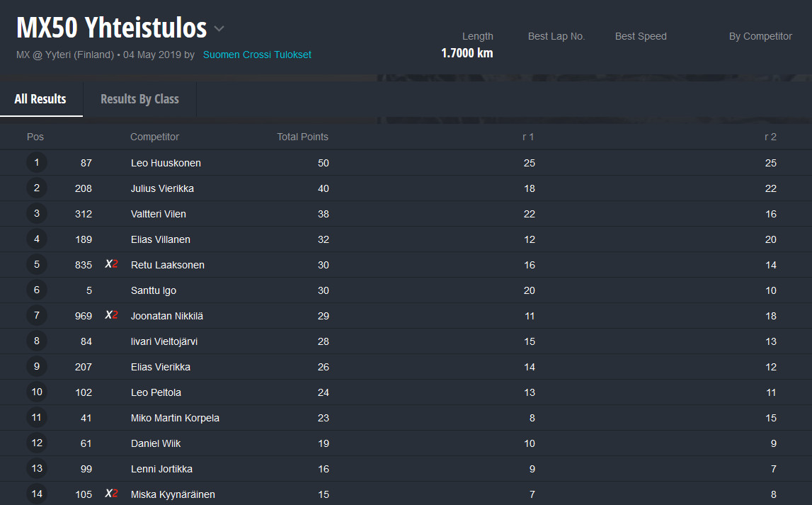Select competitor Elias Vierikka
Screen dimensions: 812x505
tap(161, 367)
